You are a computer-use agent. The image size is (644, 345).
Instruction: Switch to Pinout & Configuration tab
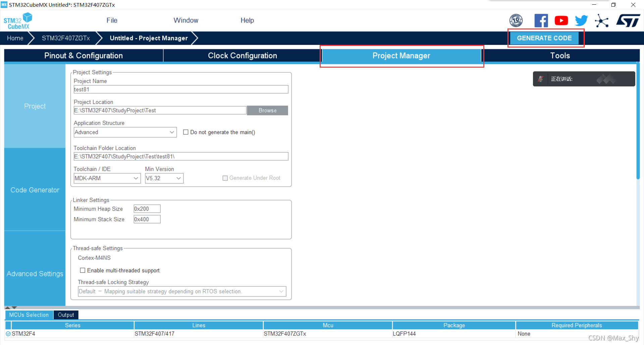click(84, 56)
